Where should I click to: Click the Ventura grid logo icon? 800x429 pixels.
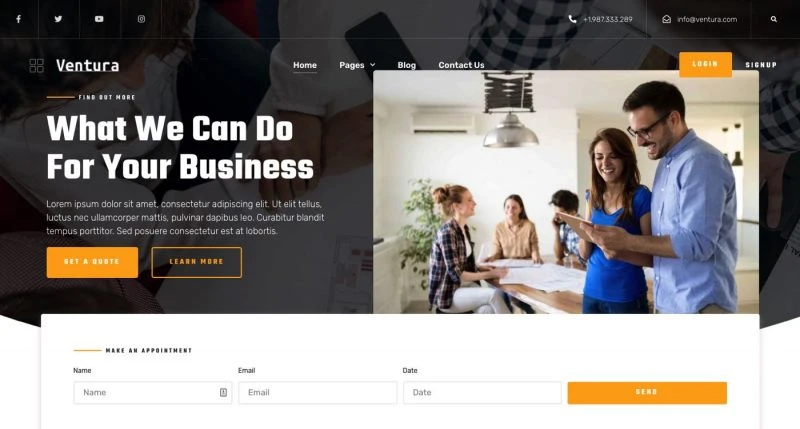pyautogui.click(x=36, y=65)
